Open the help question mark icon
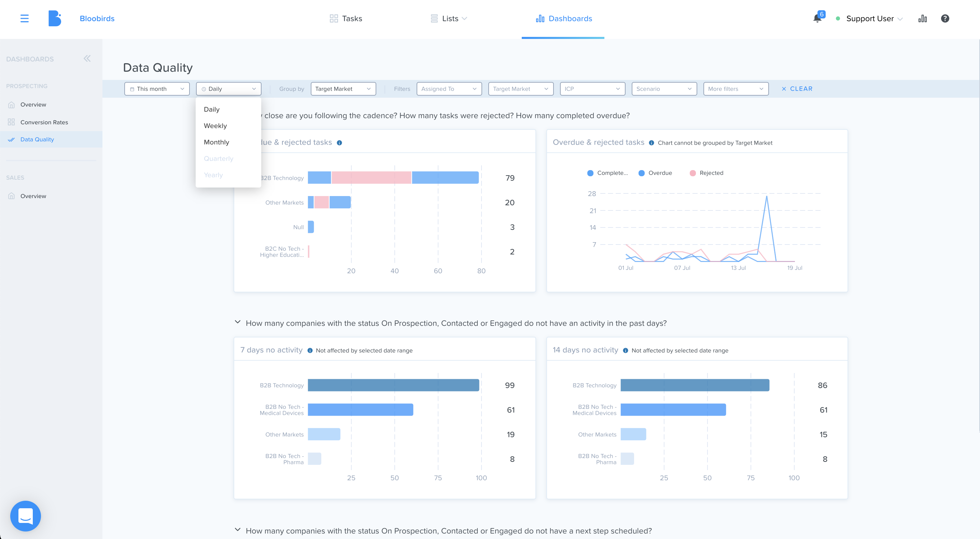Viewport: 980px width, 539px height. pyautogui.click(x=945, y=18)
